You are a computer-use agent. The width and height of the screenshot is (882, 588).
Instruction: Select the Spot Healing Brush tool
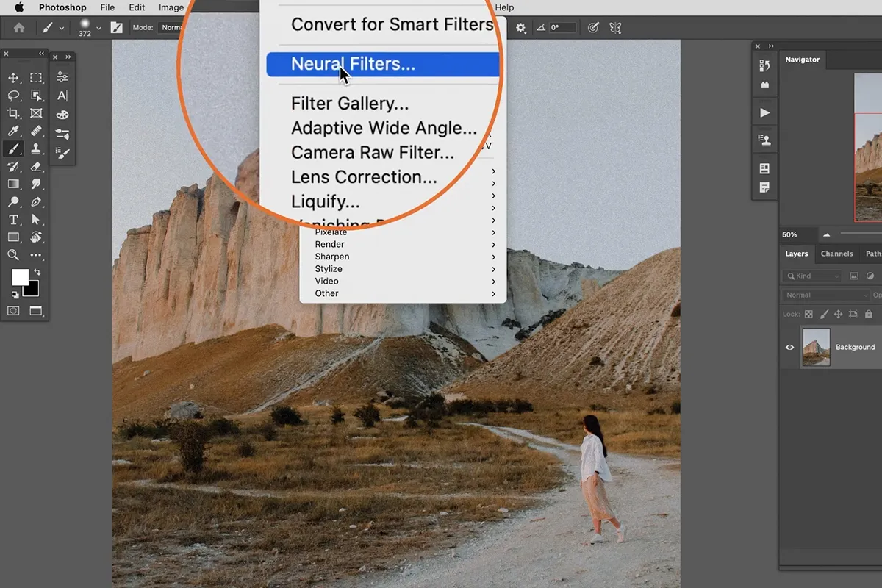tap(36, 131)
